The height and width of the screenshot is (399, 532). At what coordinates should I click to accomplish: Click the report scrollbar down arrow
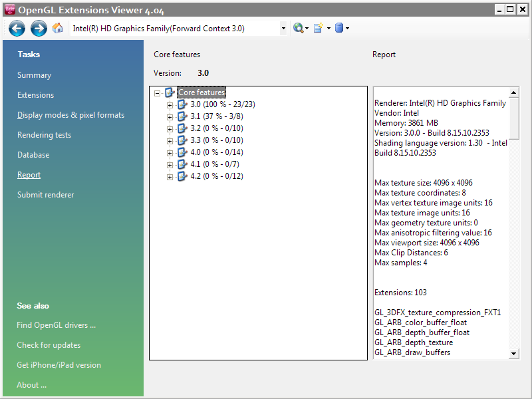click(513, 354)
